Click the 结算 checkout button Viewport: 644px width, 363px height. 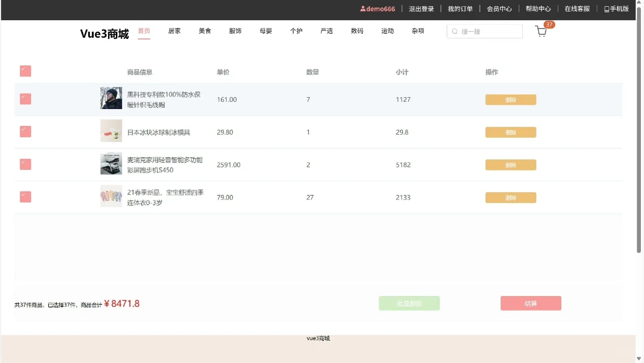pos(531,303)
